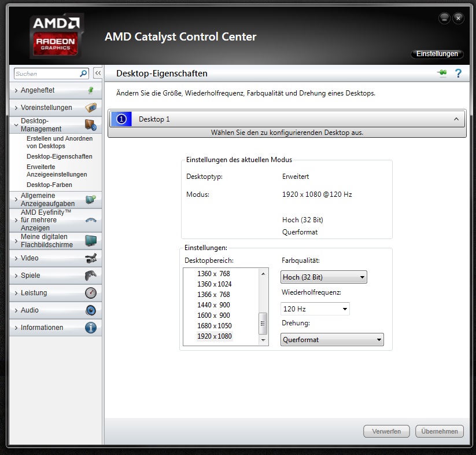The width and height of the screenshot is (476, 455).
Task: Click the Verwerfen button
Action: [x=386, y=431]
